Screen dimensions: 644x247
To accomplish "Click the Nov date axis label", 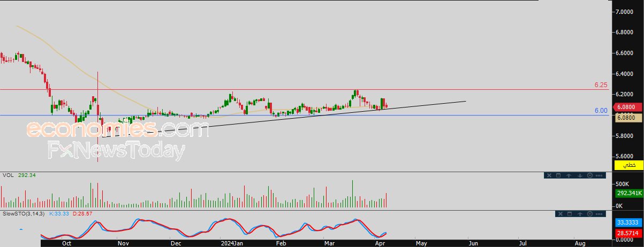I will click(x=123, y=243).
